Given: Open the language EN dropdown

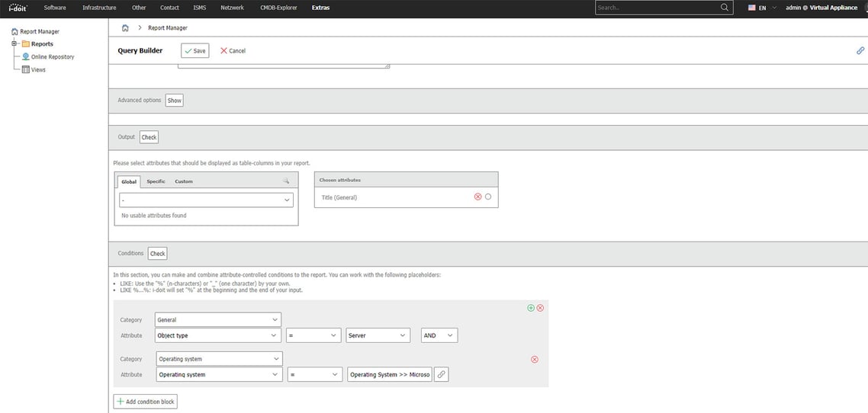Looking at the screenshot, I should click(768, 8).
